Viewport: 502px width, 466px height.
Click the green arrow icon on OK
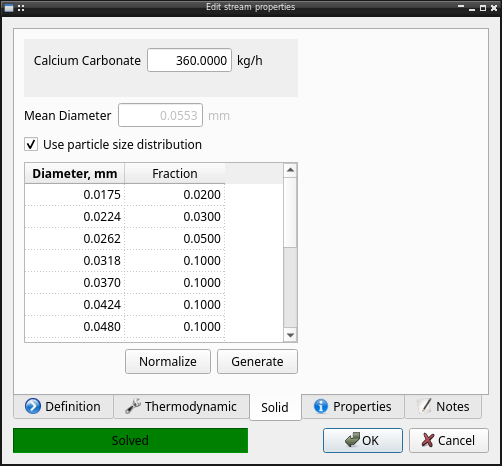coord(352,440)
